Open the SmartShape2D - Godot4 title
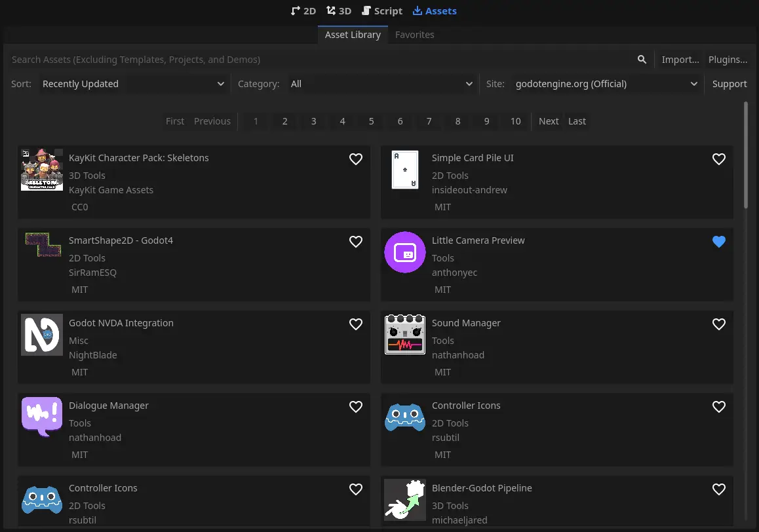 [121, 240]
